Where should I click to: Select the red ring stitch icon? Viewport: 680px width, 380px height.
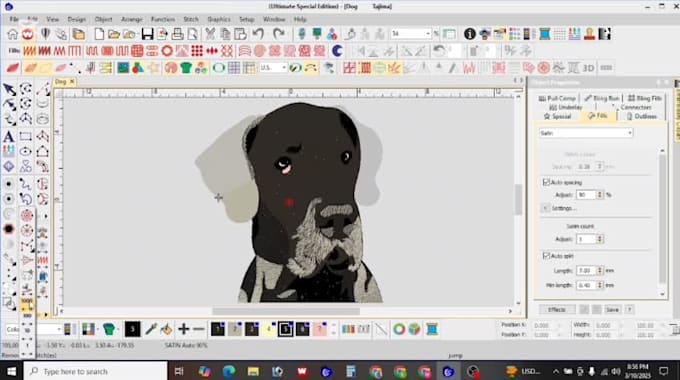pyautogui.click(x=167, y=51)
